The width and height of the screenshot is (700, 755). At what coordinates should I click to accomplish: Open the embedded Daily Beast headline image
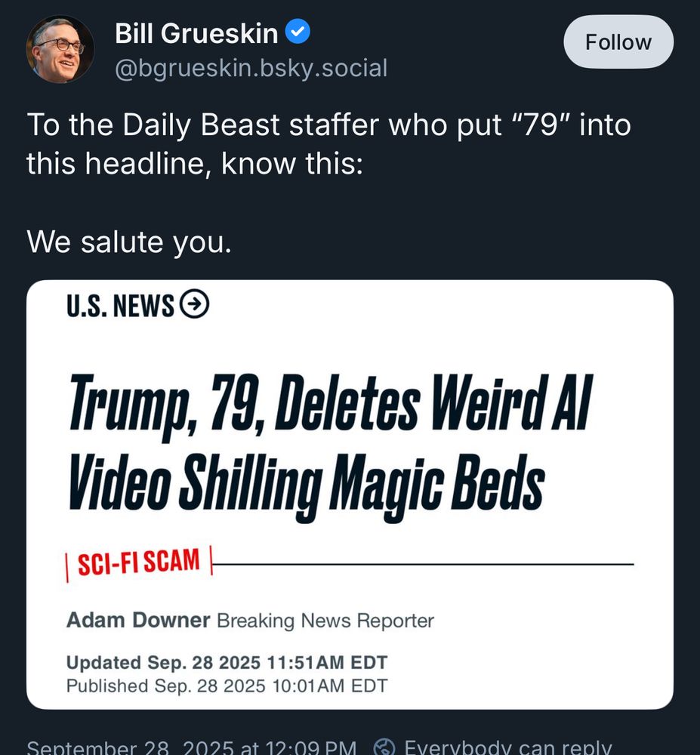pyautogui.click(x=350, y=495)
